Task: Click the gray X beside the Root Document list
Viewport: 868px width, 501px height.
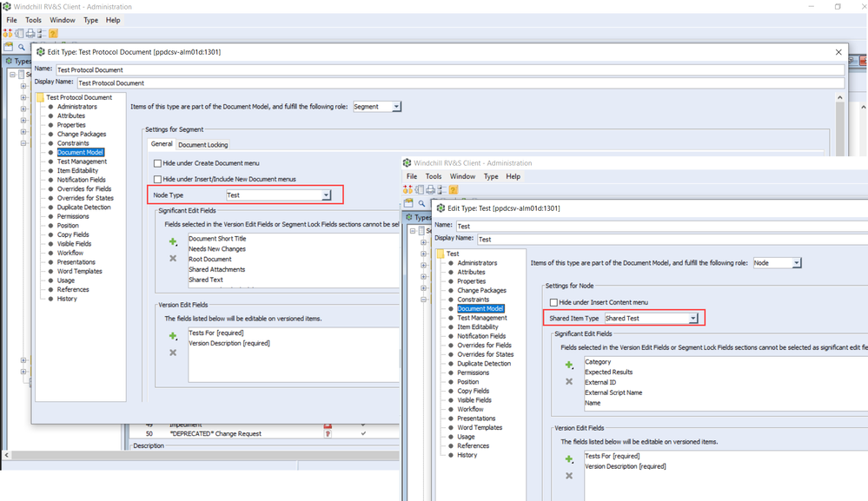Action: click(x=173, y=258)
